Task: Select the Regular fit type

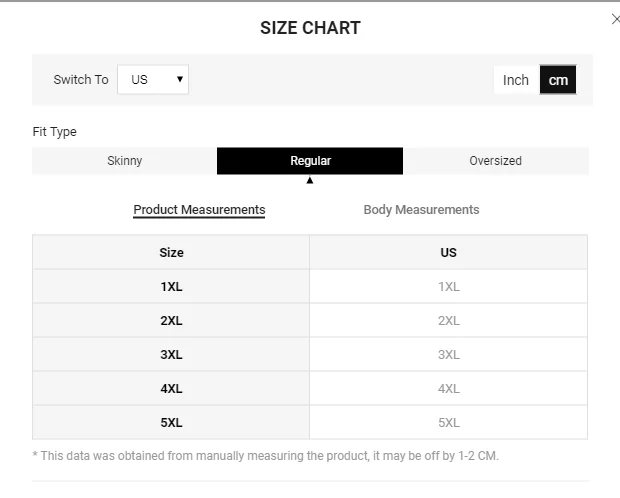Action: coord(310,161)
